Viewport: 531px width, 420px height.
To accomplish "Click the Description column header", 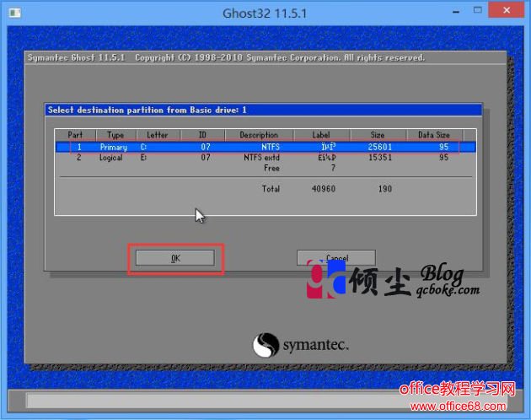I will coord(259,135).
